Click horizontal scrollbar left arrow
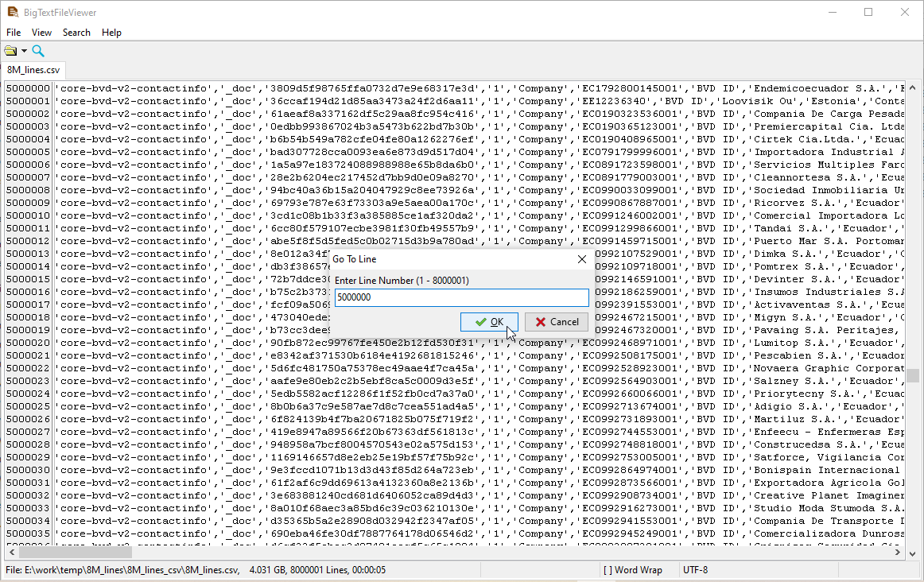This screenshot has width=924, height=582. [x=12, y=553]
